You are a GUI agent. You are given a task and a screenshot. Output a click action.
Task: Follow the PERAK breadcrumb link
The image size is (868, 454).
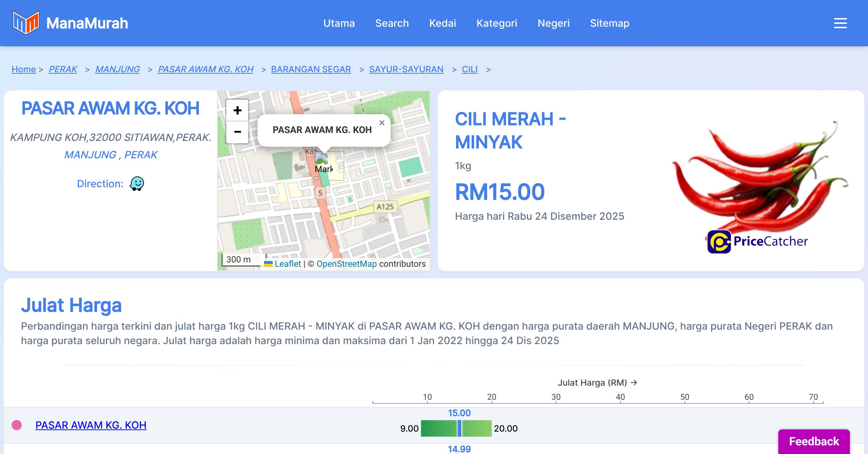pyautogui.click(x=63, y=69)
